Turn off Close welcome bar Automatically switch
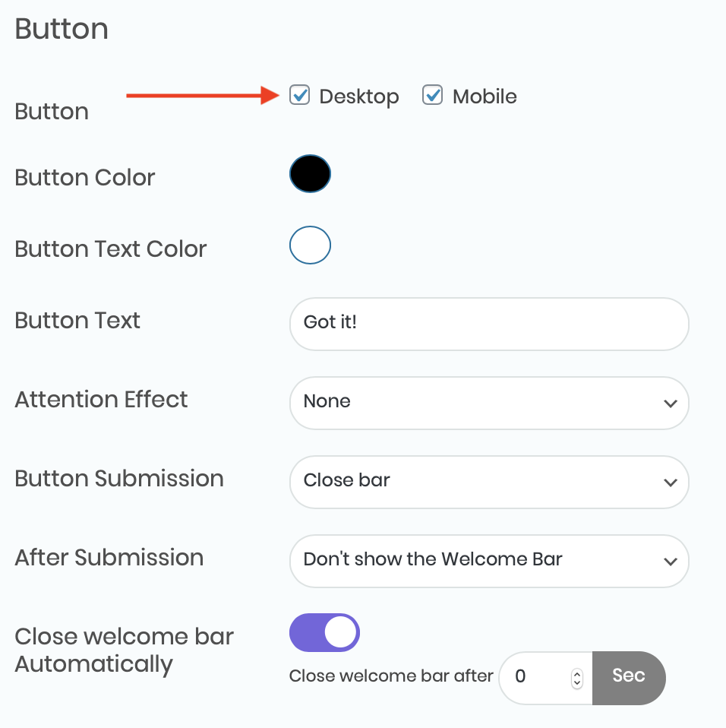The height and width of the screenshot is (728, 726). point(324,633)
